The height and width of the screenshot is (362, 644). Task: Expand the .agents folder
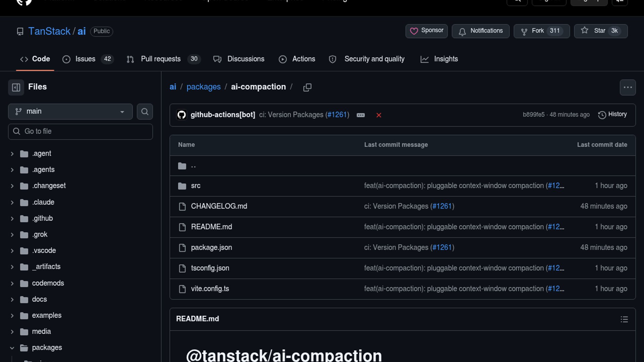tap(12, 170)
